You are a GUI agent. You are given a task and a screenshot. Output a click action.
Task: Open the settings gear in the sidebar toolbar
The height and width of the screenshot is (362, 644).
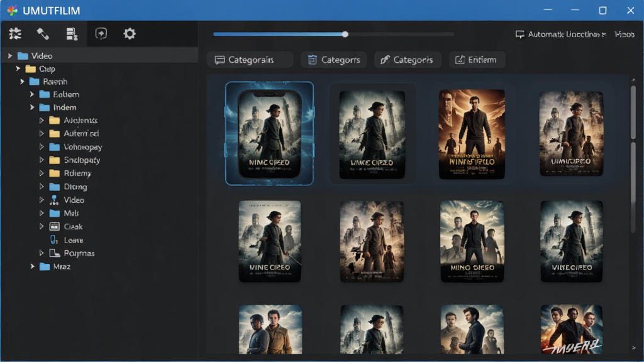(130, 34)
